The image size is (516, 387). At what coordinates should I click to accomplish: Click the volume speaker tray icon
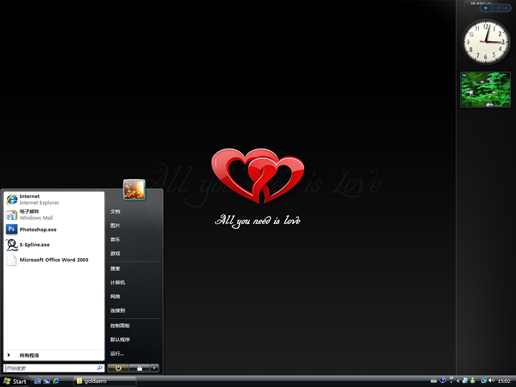click(x=492, y=380)
